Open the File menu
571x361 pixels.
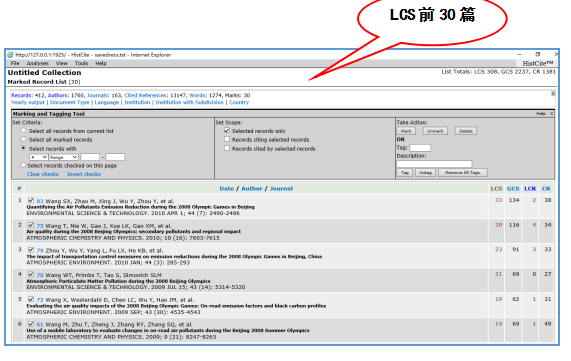(x=15, y=63)
